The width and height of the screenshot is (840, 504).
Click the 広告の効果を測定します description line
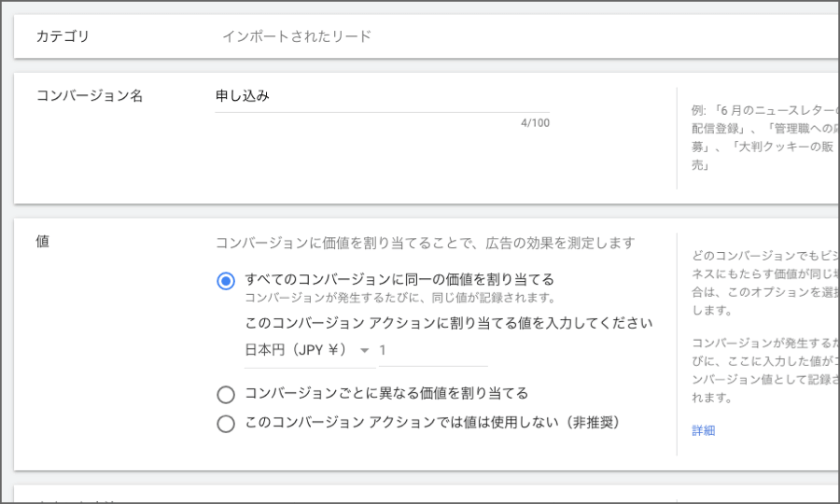pos(425,244)
